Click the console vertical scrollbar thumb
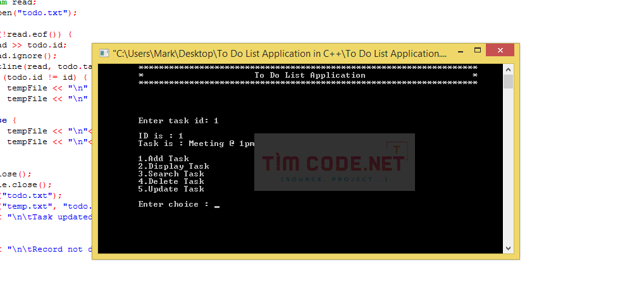 click(508, 81)
